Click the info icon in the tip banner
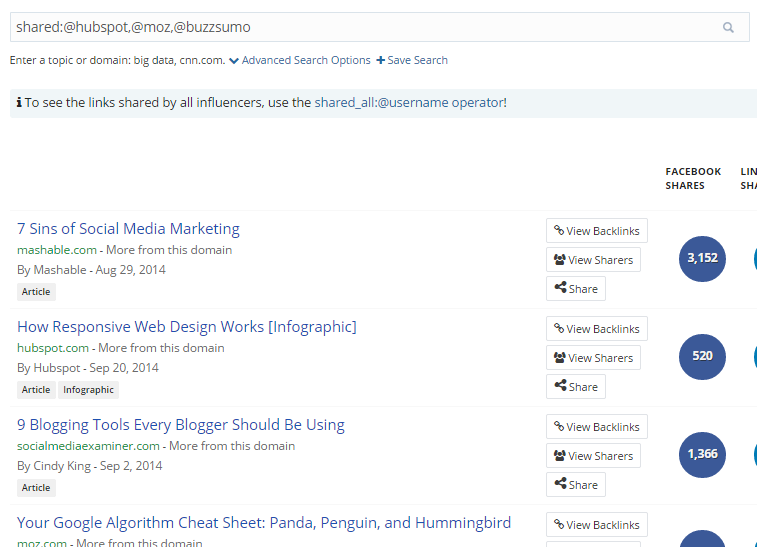The height and width of the screenshot is (547, 757). pyautogui.click(x=19, y=102)
